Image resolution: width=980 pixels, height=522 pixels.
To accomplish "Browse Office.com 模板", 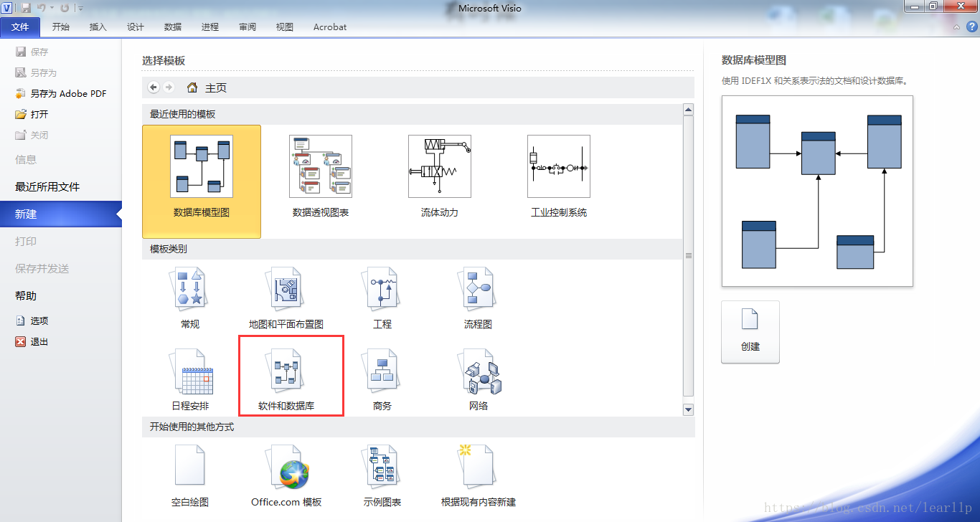I will [286, 476].
